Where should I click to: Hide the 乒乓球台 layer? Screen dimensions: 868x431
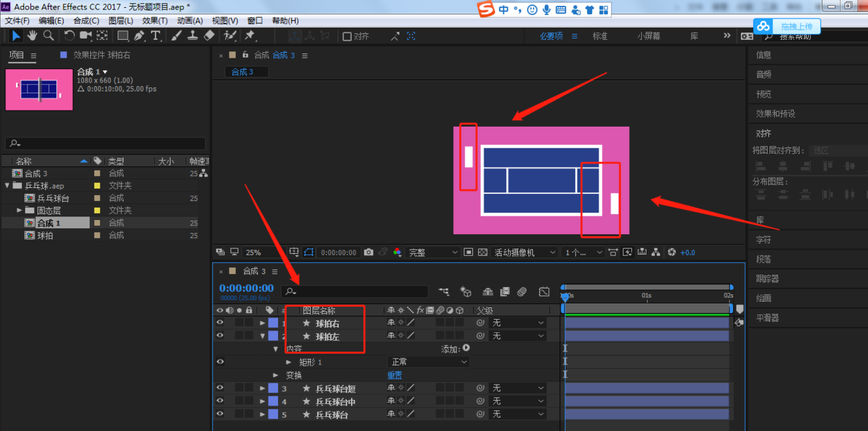pos(220,414)
